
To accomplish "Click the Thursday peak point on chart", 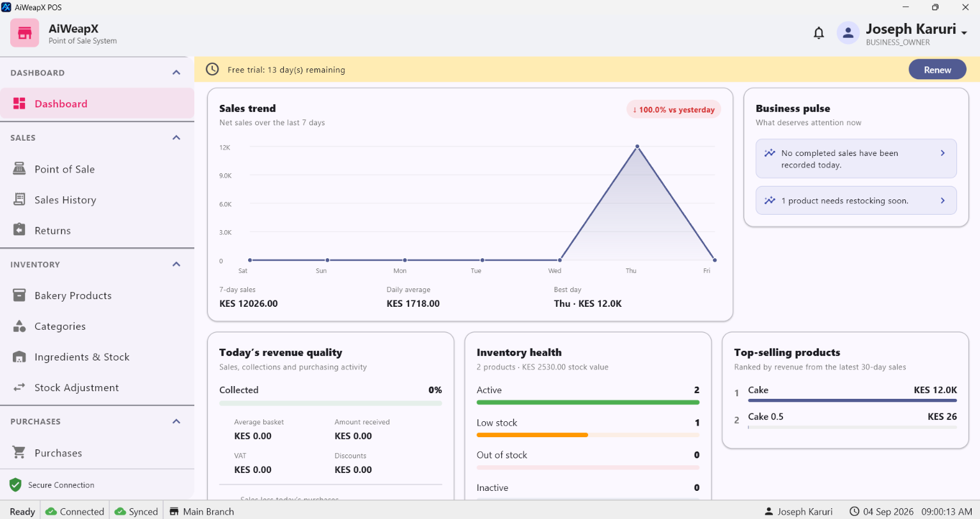I will (637, 147).
